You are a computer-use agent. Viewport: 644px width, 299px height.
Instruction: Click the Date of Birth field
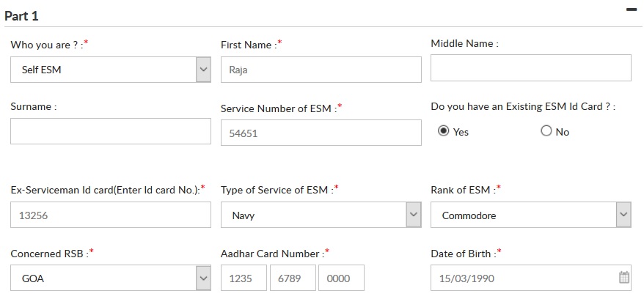(x=530, y=278)
